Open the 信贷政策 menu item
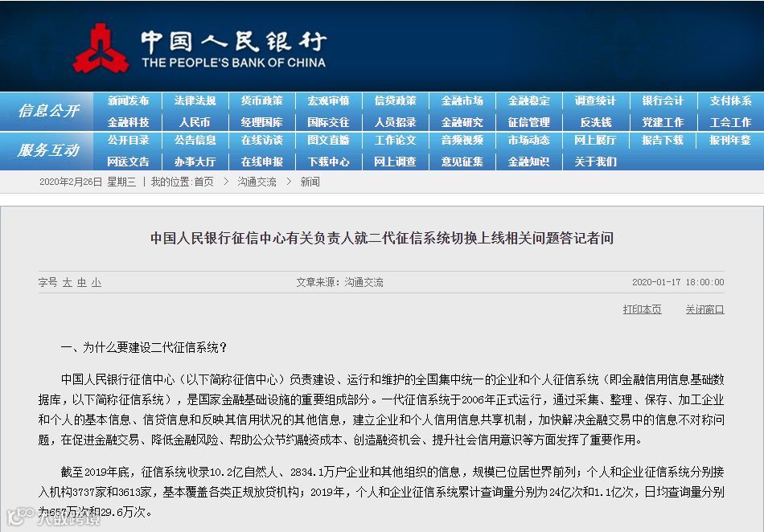The width and height of the screenshot is (764, 532). coord(395,100)
